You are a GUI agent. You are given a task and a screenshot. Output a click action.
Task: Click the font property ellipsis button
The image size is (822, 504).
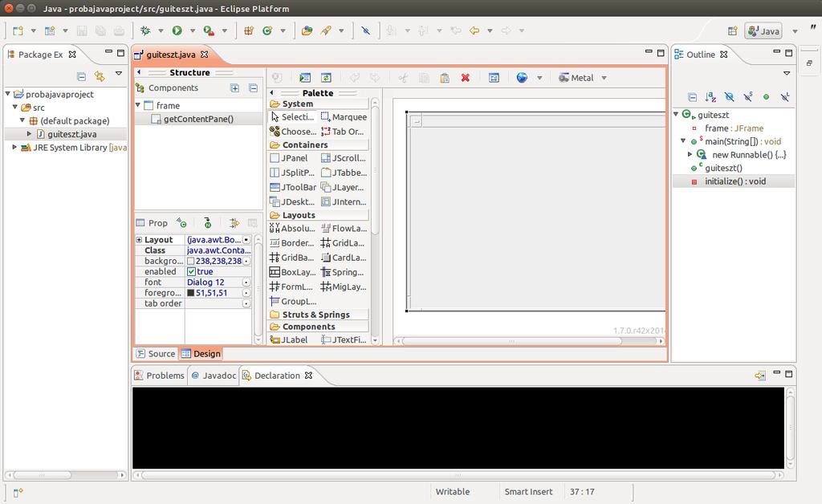click(x=246, y=282)
